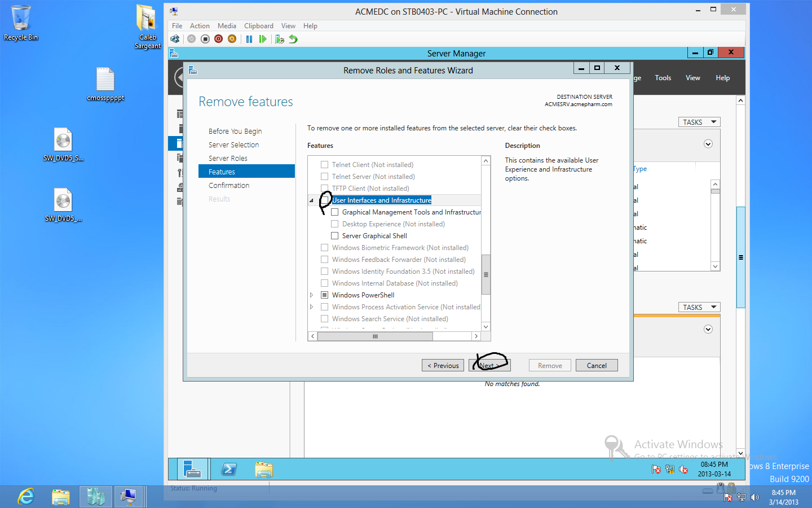This screenshot has height=508, width=812.
Task: Click the orange Save VM state icon
Action: click(x=232, y=39)
